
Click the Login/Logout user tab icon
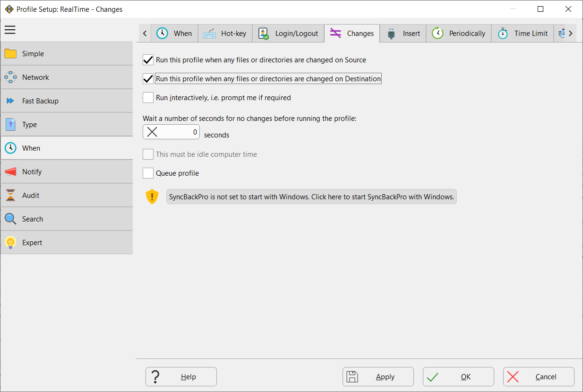[264, 34]
